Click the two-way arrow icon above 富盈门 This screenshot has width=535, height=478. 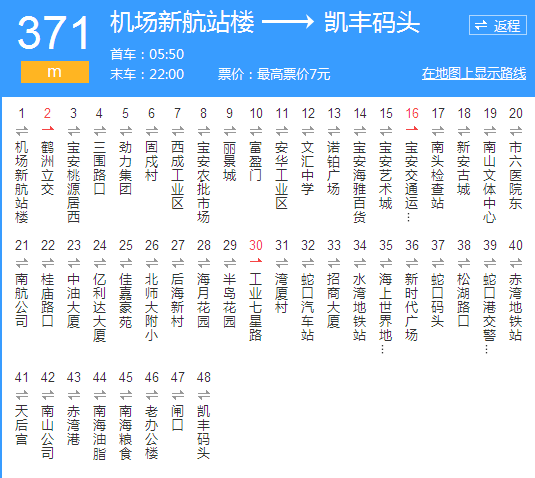pyautogui.click(x=256, y=131)
